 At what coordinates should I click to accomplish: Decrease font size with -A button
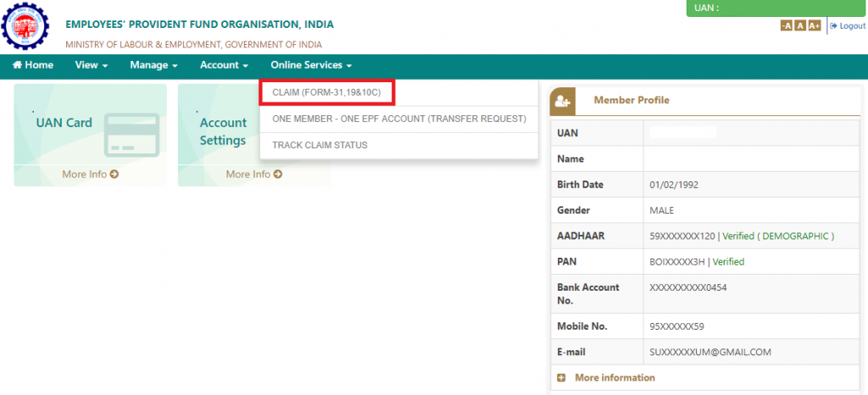coord(786,26)
